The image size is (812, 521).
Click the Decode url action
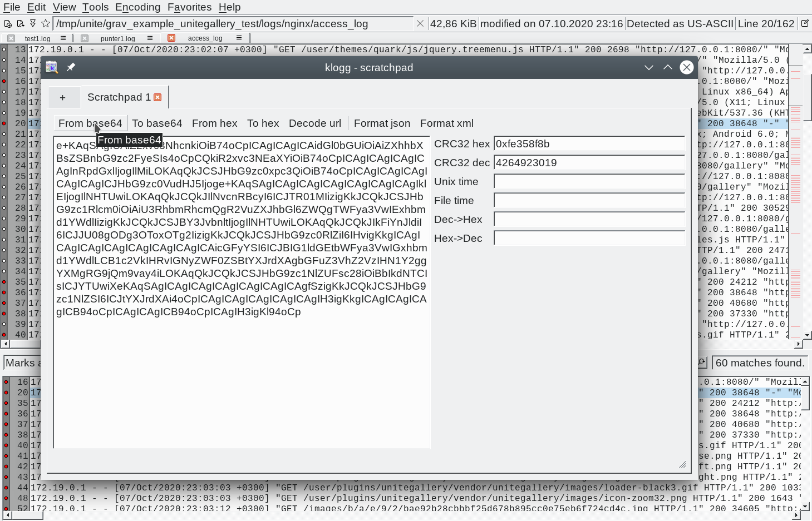point(315,123)
